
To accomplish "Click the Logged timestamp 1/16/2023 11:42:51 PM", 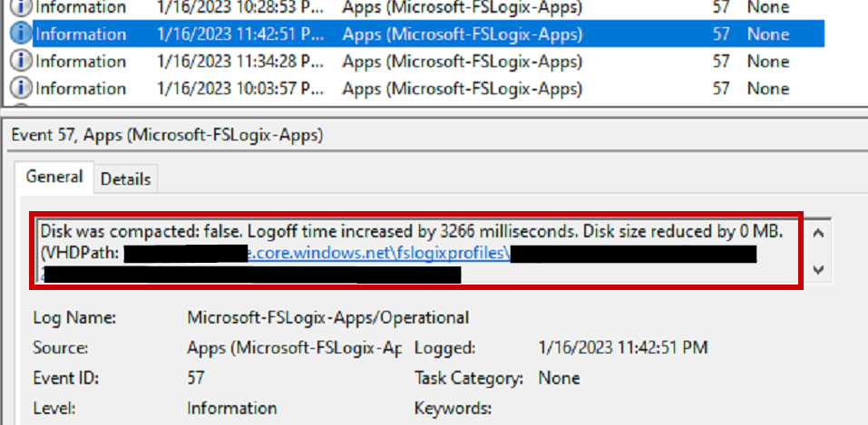I will (x=622, y=348).
